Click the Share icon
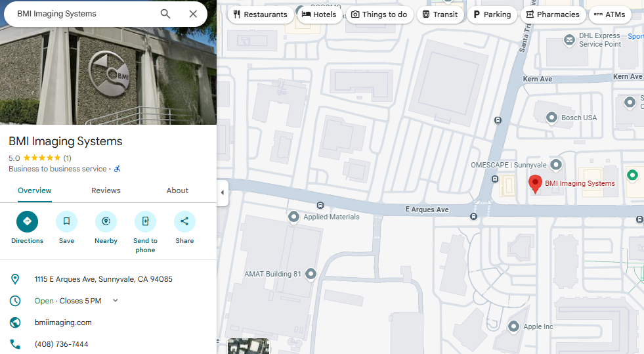The width and height of the screenshot is (644, 354). pyautogui.click(x=184, y=221)
